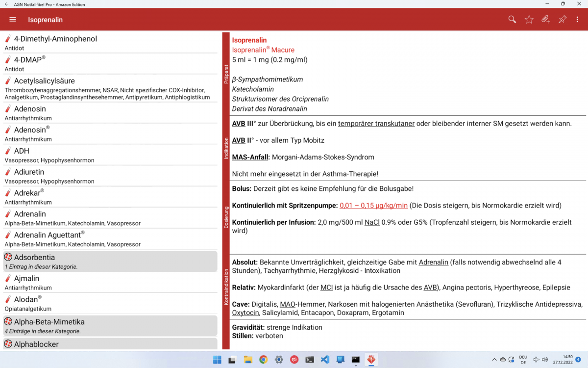Follow the NaCl link in infusion dosing
This screenshot has height=368, width=588.
372,222
